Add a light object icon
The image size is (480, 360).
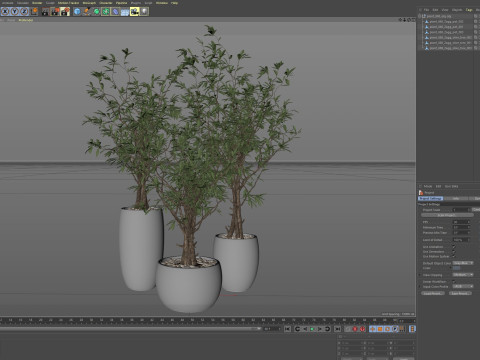pyautogui.click(x=144, y=12)
